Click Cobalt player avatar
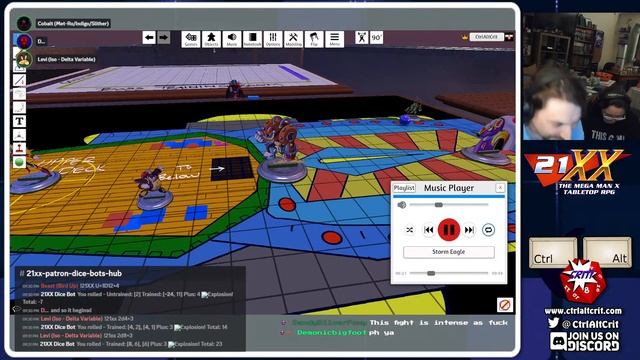This screenshot has width=640, height=360. [x=24, y=23]
